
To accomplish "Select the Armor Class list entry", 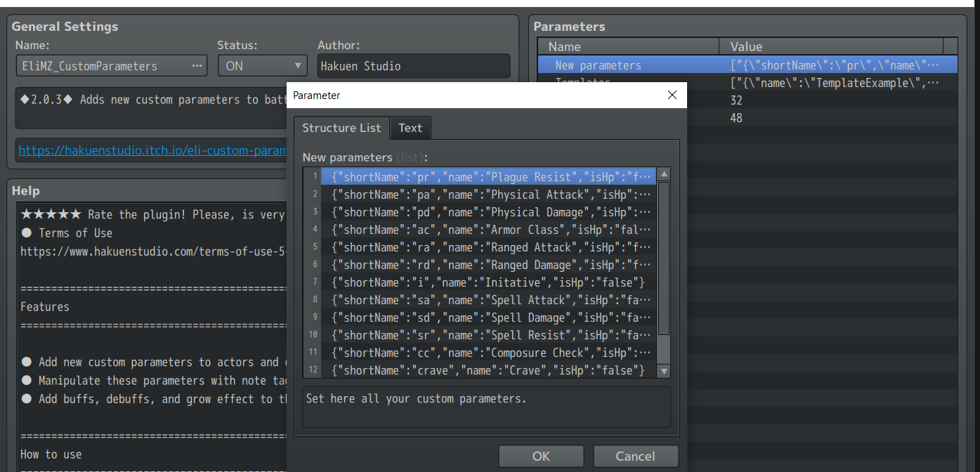I will (488, 230).
